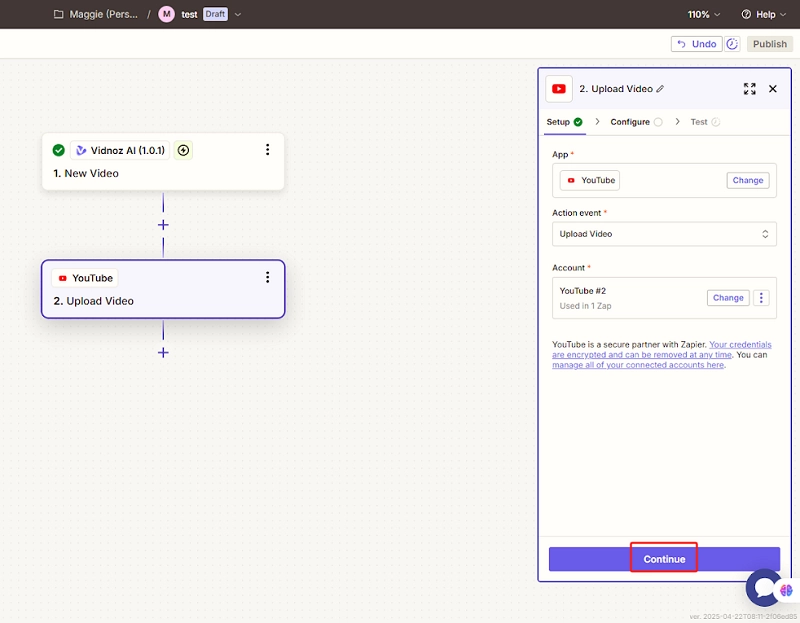Expand the test Draft zap name dropdown

coord(238,15)
